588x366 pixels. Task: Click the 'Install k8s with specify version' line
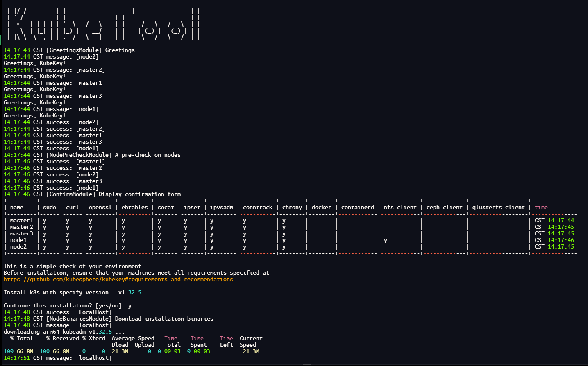coord(73,292)
